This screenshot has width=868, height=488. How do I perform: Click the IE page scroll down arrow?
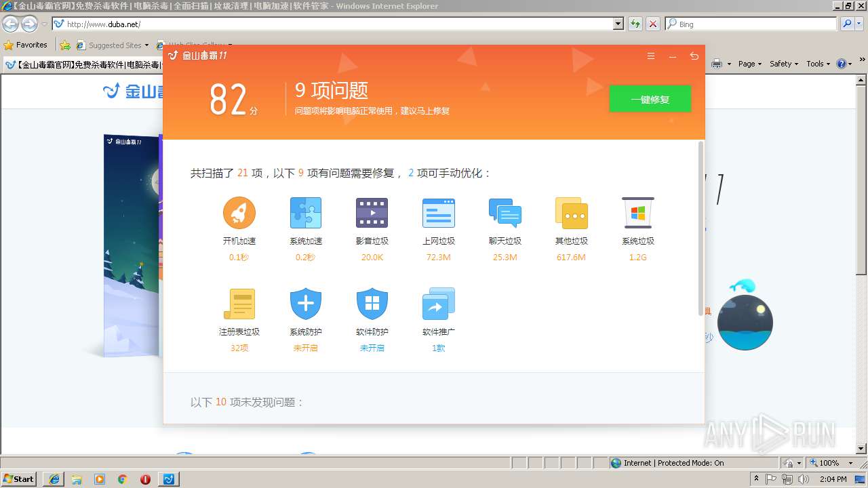[862, 449]
